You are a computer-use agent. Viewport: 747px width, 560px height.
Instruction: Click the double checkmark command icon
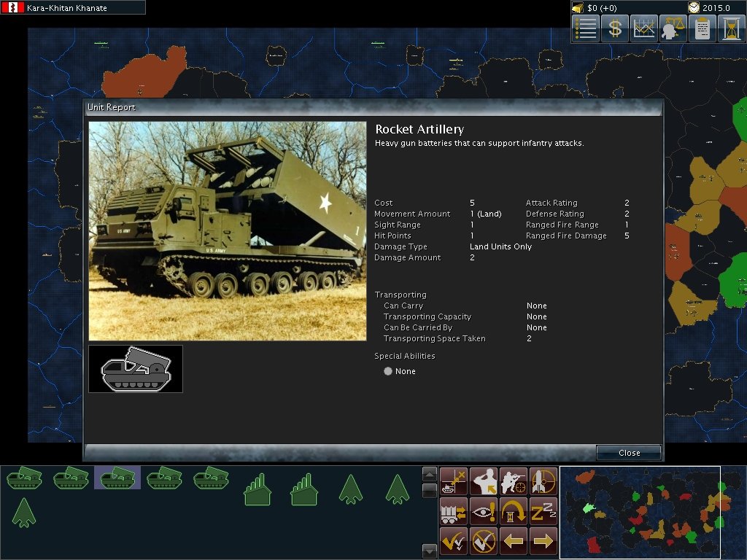point(454,541)
